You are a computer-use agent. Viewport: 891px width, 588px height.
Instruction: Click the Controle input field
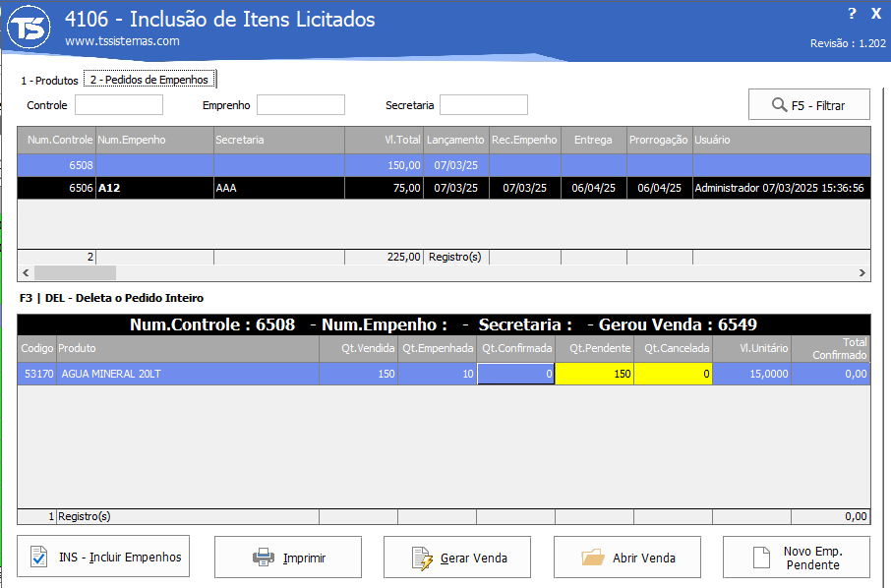tap(119, 105)
